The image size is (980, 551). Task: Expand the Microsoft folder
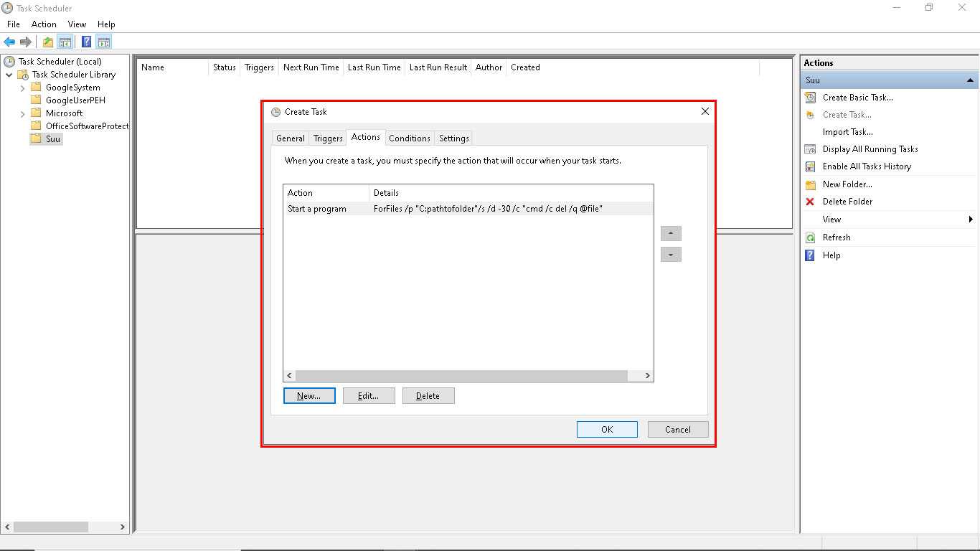click(x=22, y=113)
